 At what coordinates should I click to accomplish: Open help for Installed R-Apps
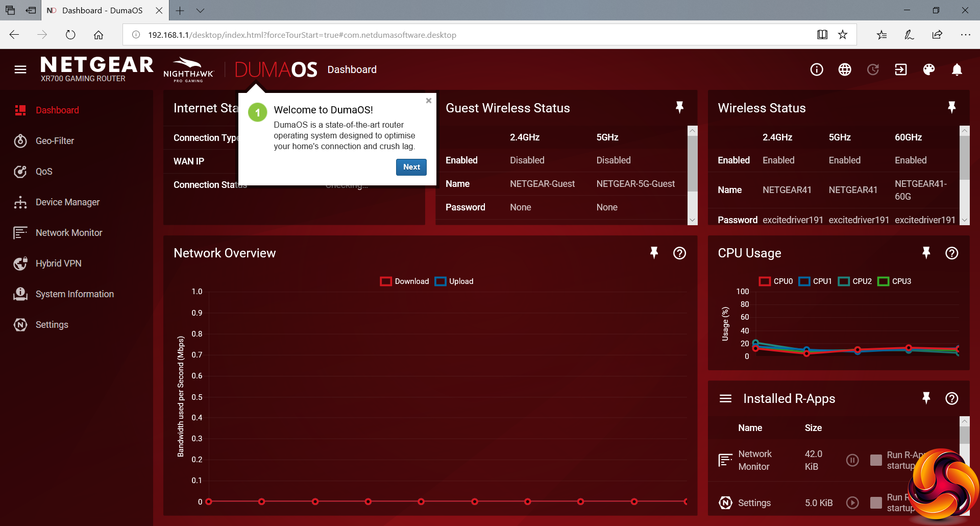(x=951, y=398)
